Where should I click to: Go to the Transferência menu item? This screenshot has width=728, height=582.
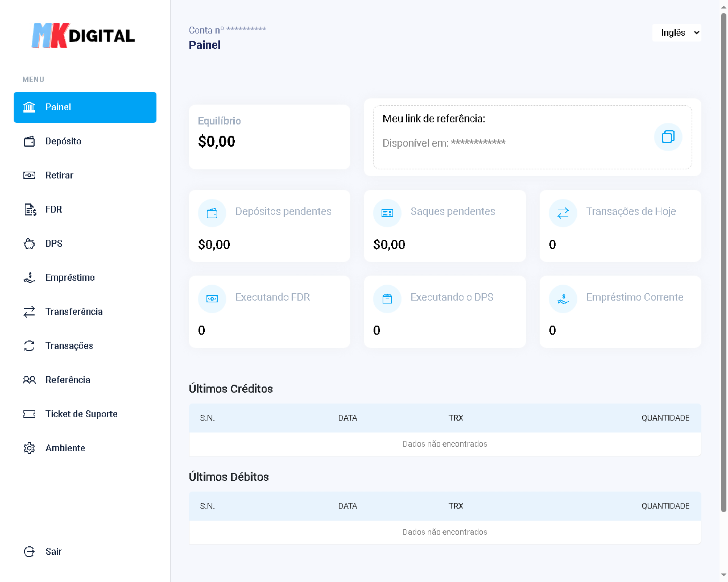click(74, 312)
